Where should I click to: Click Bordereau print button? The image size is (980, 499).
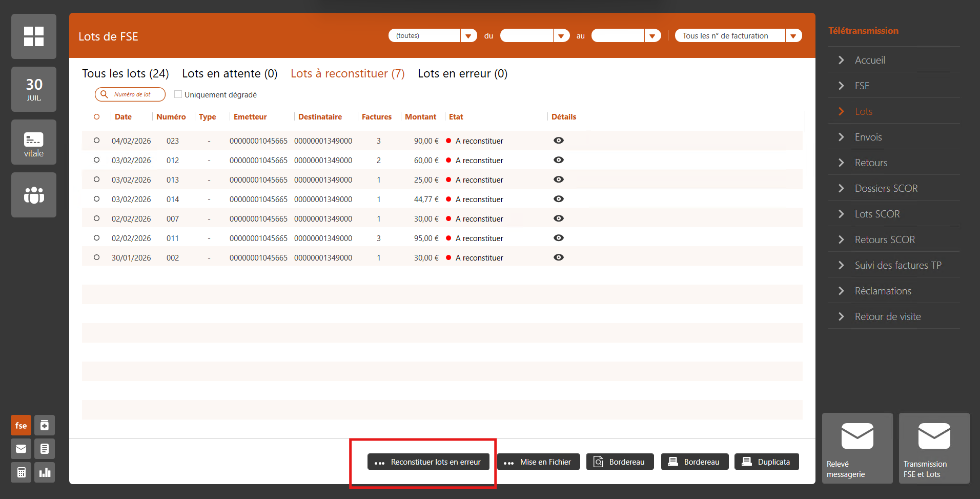695,462
